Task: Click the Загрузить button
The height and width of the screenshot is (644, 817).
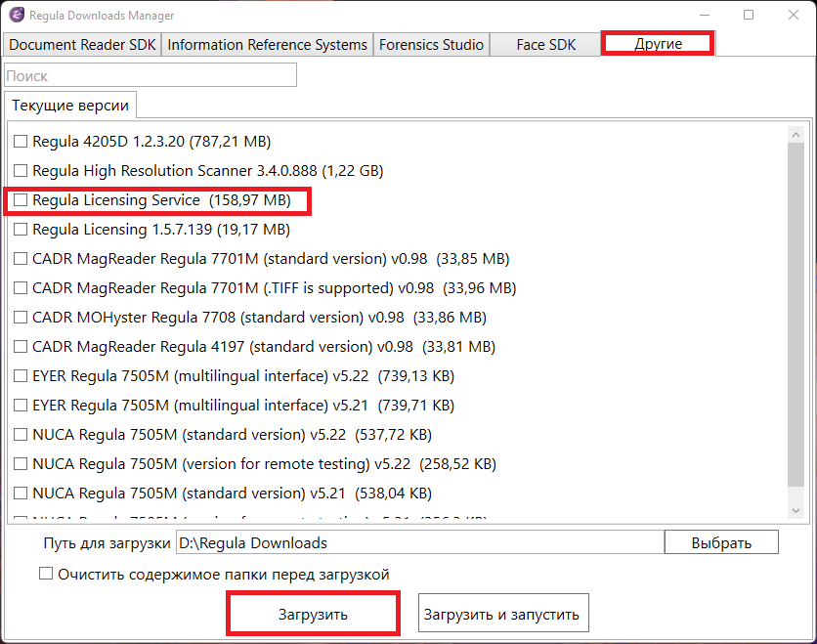Action: tap(313, 614)
